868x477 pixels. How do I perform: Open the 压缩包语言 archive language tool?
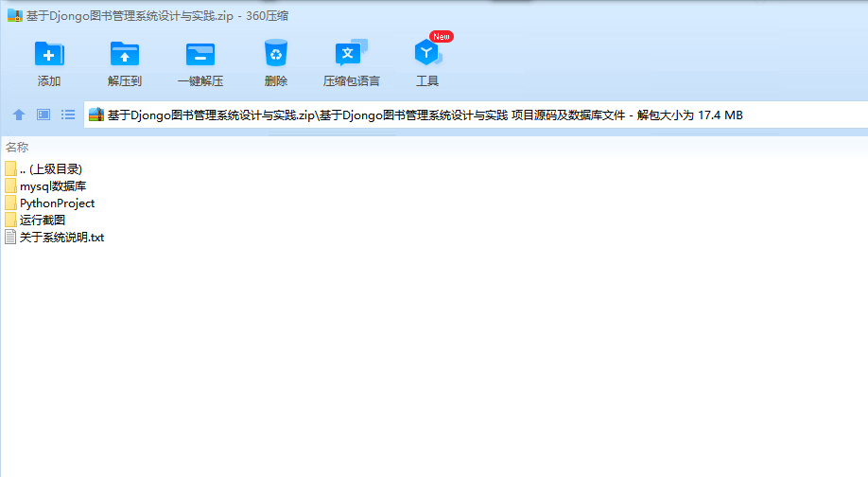(351, 63)
